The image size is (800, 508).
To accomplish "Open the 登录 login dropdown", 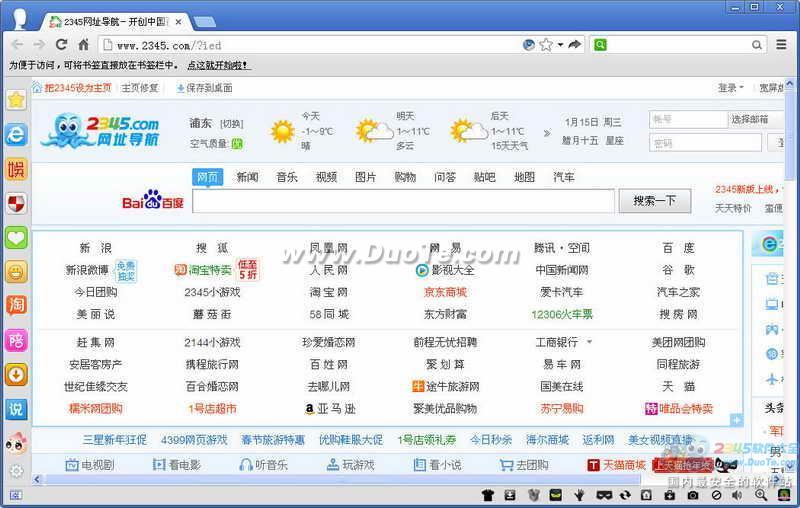I will 730,88.
